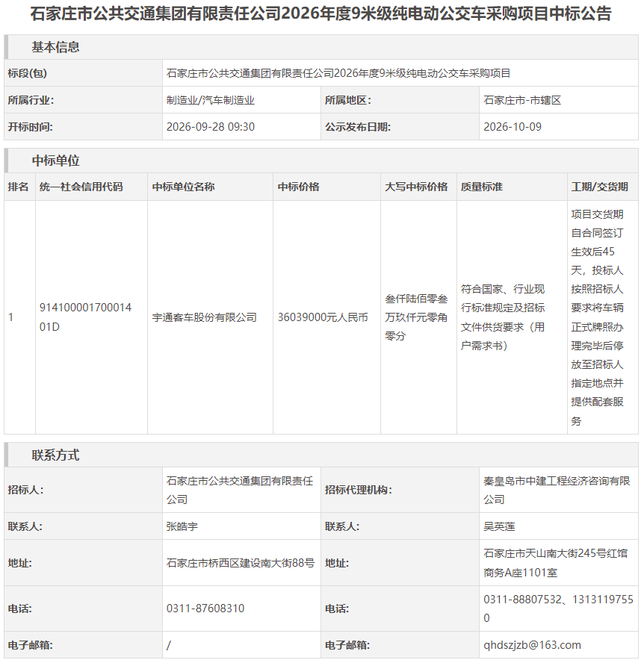Click the 所属行业 label
Image resolution: width=644 pixels, height=663 pixels.
[31, 100]
